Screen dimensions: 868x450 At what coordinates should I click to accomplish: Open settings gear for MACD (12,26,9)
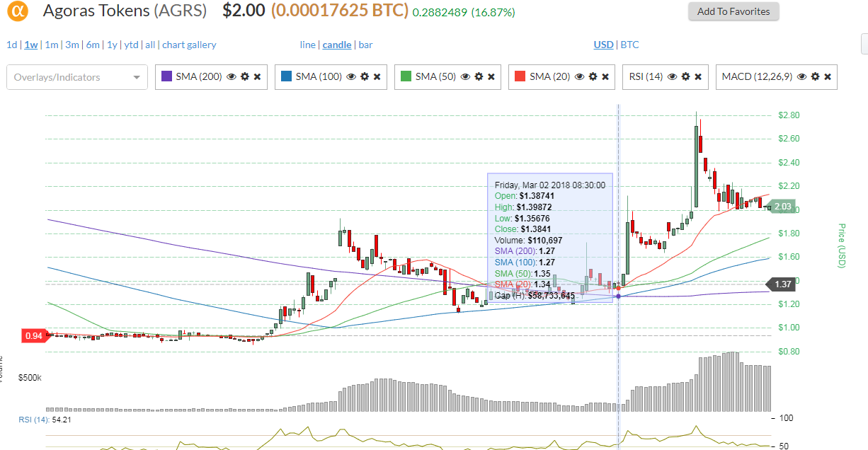click(x=815, y=76)
